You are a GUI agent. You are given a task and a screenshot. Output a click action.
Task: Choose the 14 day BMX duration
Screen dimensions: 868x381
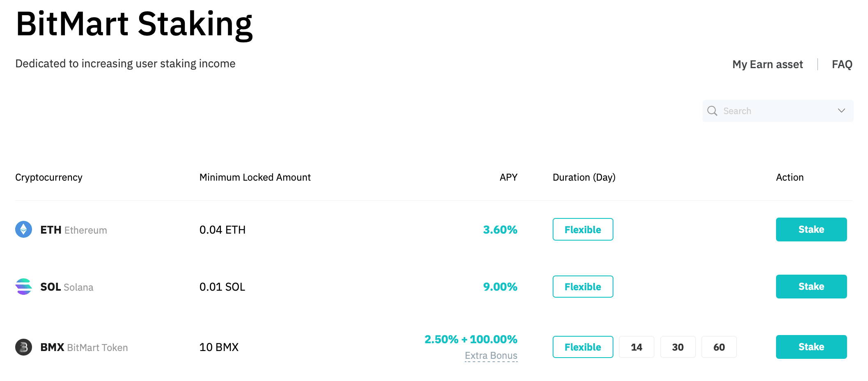point(636,347)
